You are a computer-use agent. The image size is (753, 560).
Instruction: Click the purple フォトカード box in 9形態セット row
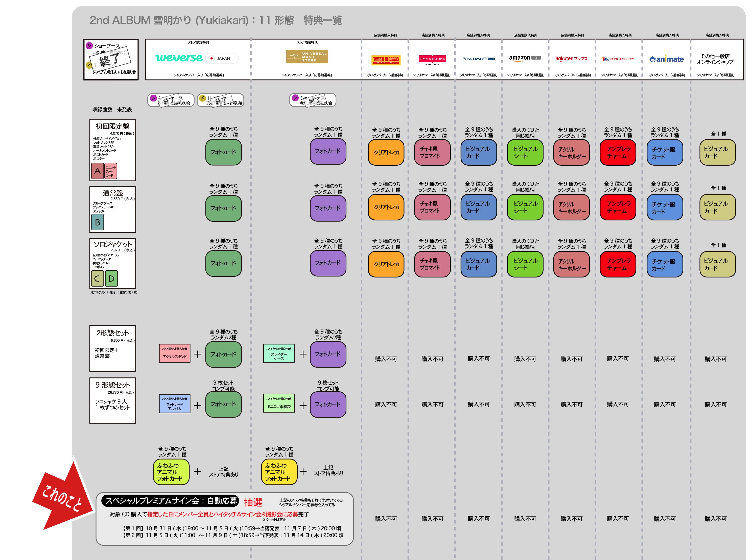click(328, 404)
